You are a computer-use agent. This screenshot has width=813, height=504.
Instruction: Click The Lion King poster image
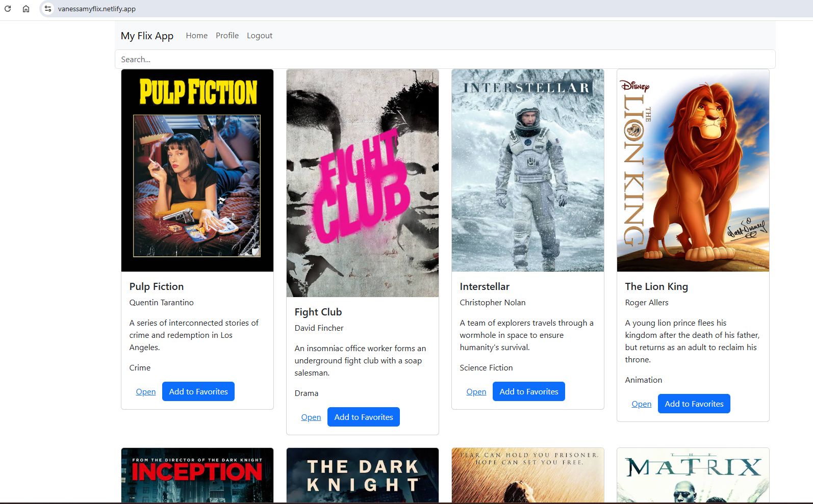[x=693, y=170]
